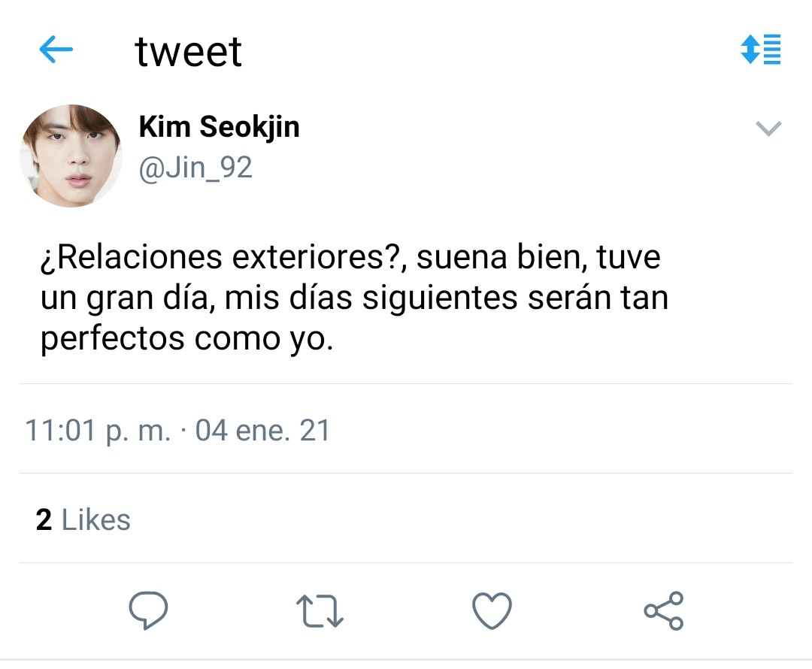Click the word "Likes"

coord(95,519)
